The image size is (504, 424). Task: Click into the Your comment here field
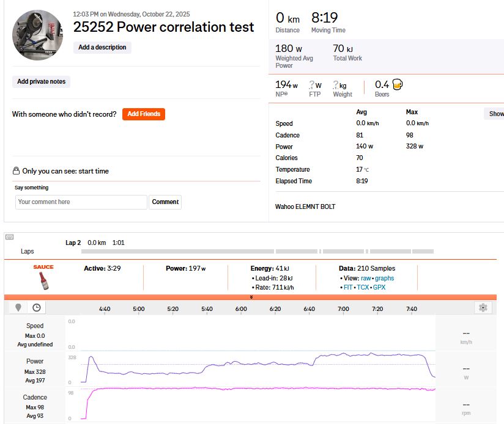click(81, 202)
